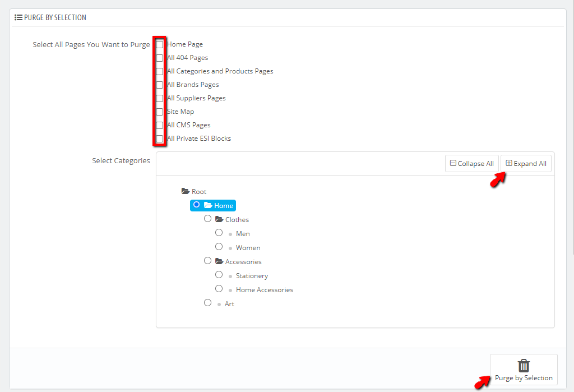Select the Men category radio button
Image resolution: width=574 pixels, height=392 pixels.
coord(219,232)
